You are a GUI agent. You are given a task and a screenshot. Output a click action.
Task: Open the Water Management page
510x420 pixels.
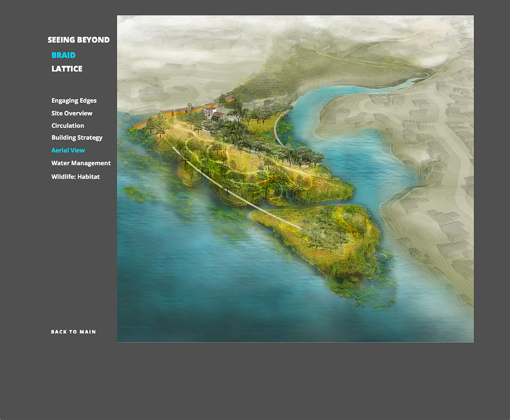point(81,163)
